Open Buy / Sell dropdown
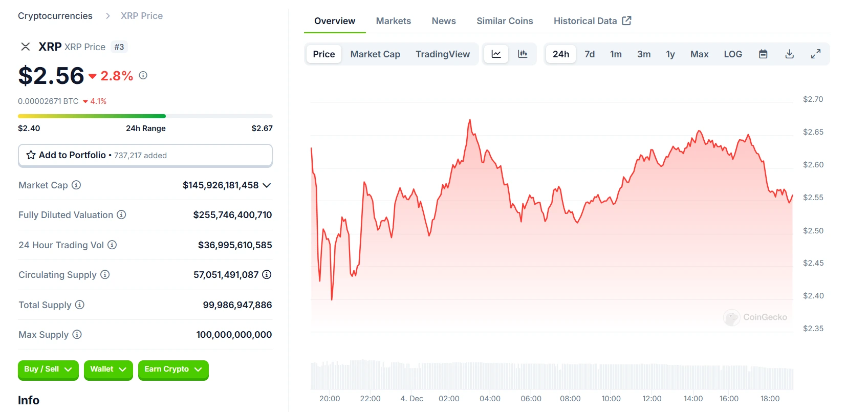This screenshot has height=412, width=868. coord(48,370)
